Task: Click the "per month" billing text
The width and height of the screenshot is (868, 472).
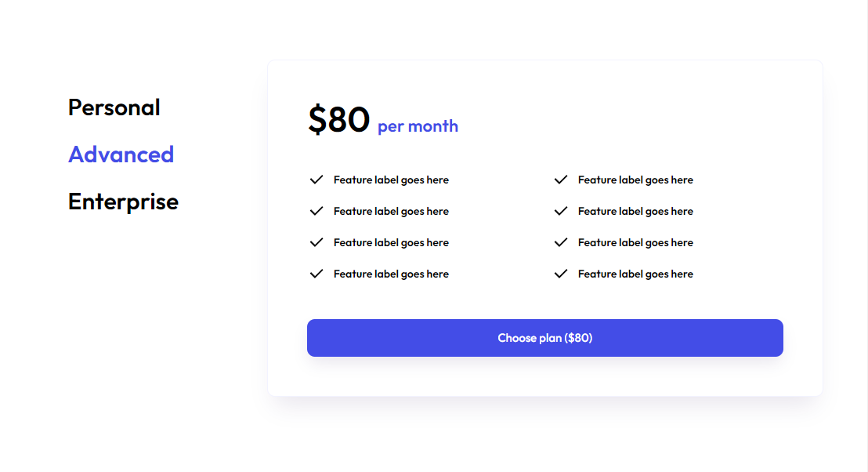Action: [418, 126]
